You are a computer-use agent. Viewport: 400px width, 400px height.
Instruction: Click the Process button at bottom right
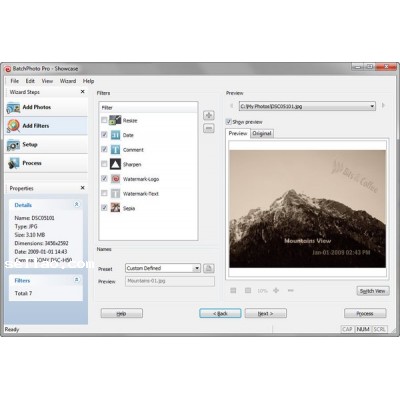[x=365, y=313]
